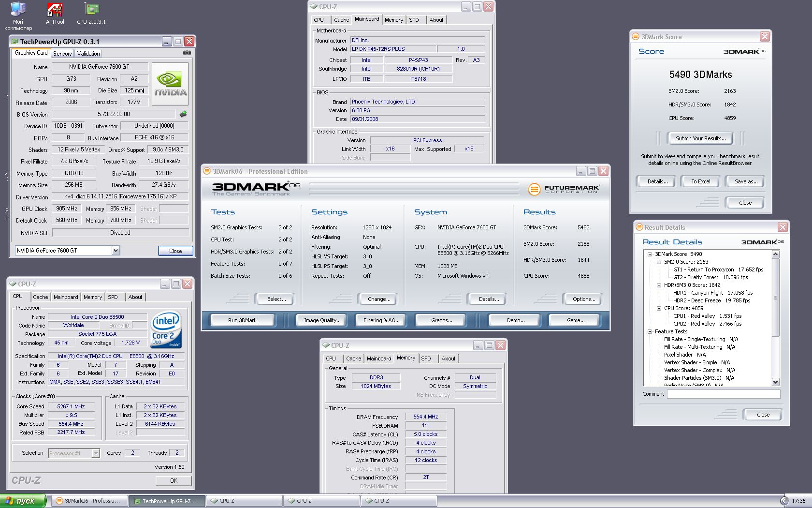The image size is (812, 508).
Task: Click the Result Details scrollbar thumb
Action: 776,298
